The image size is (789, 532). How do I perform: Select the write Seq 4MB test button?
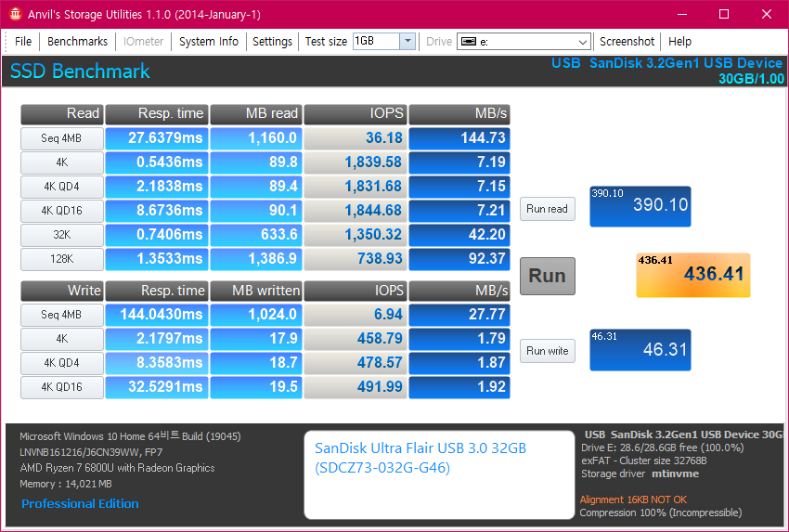(62, 315)
